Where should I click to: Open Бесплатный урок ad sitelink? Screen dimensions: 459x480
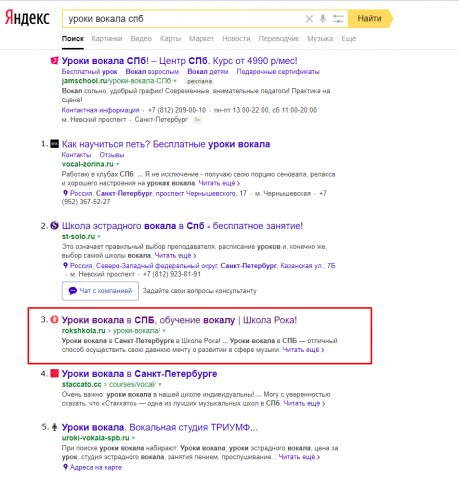pyautogui.click(x=89, y=72)
